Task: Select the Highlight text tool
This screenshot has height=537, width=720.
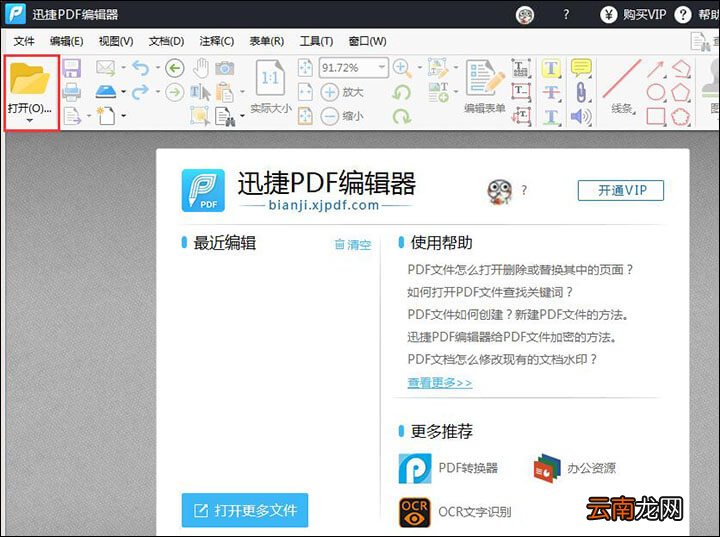Action: point(551,68)
